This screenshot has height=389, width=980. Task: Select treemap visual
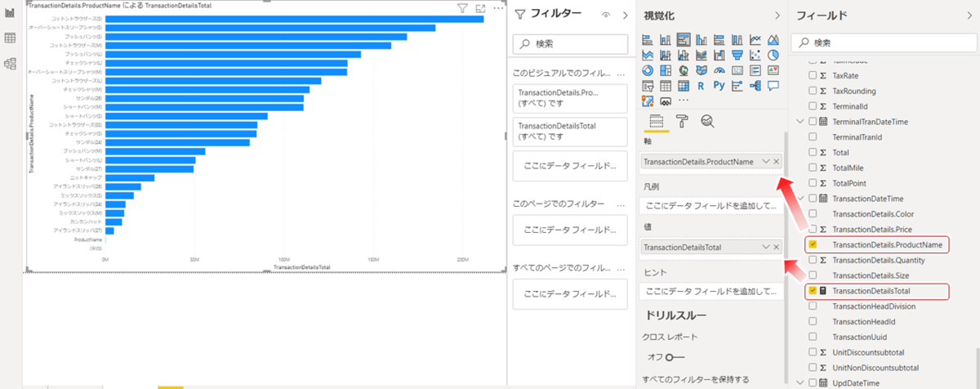[x=666, y=70]
